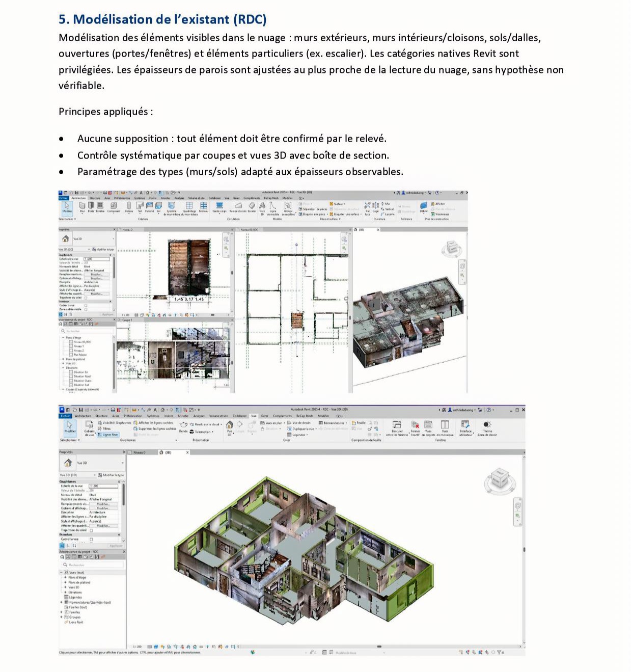Click the selection filter funnel in lower status bar
Image resolution: width=632 pixels, height=672 pixels.
click(500, 652)
